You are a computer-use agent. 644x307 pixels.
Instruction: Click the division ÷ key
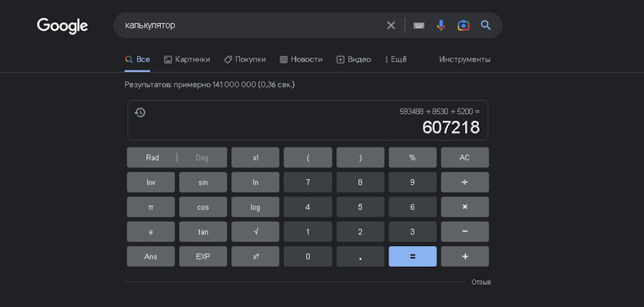coord(465,182)
